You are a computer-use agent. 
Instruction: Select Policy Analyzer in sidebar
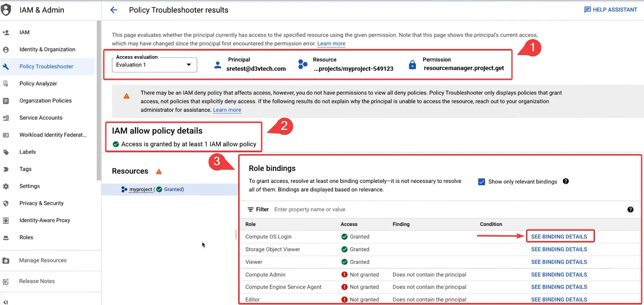[38, 84]
